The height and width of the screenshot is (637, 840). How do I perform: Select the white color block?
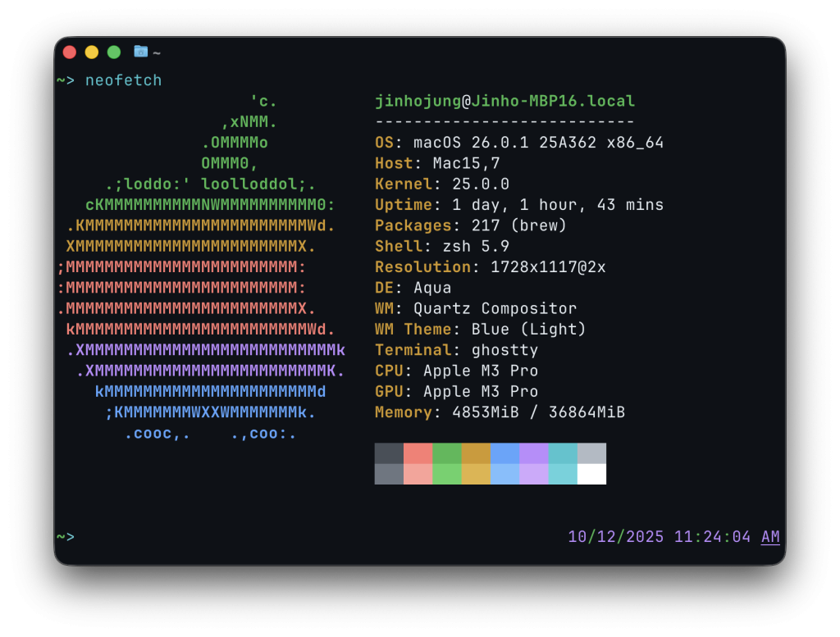[x=591, y=474]
